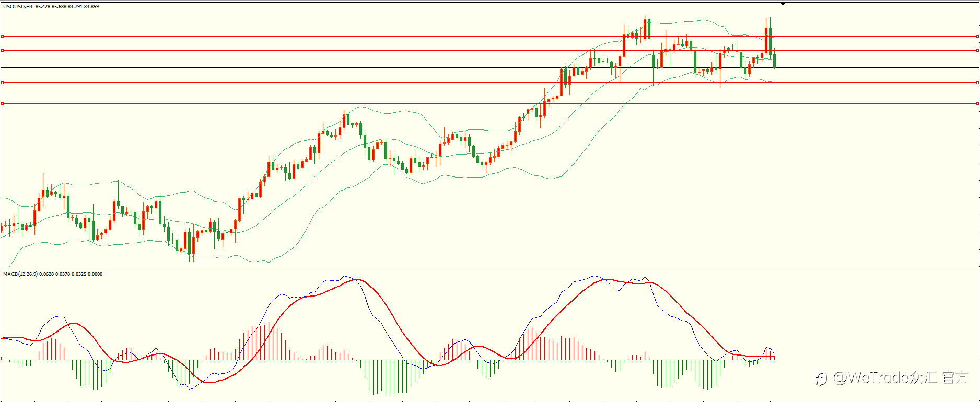
Task: Click the MACD(12,26,9) indicator label
Action: 20,274
